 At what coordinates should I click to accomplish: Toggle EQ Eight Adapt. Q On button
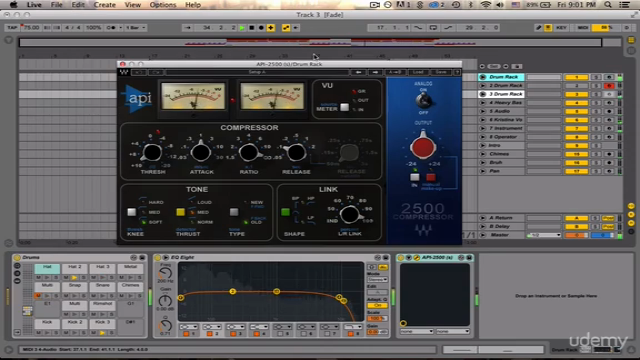point(377,305)
